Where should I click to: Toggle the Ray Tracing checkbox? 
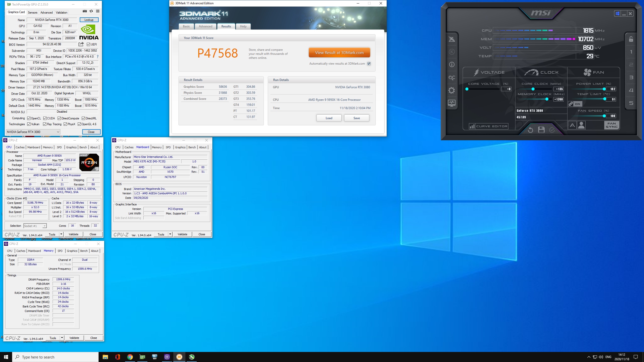click(45, 124)
